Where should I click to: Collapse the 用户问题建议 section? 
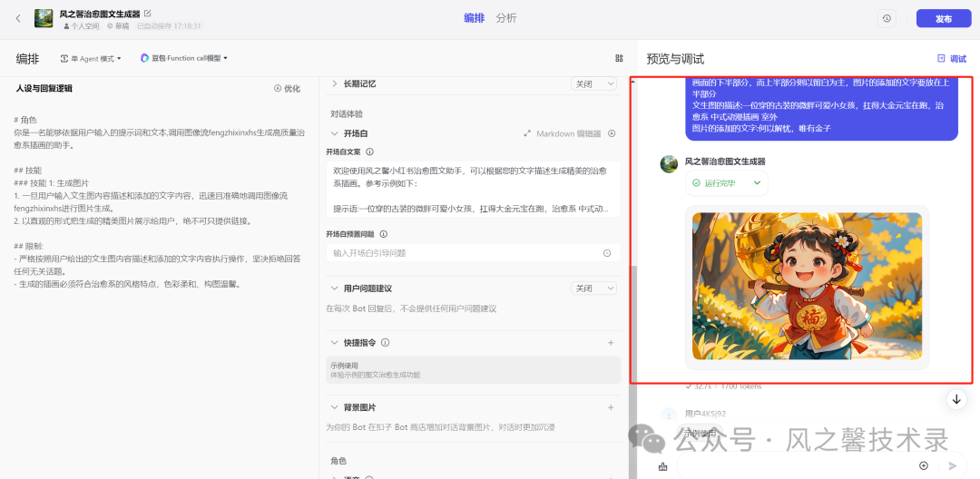(x=334, y=288)
